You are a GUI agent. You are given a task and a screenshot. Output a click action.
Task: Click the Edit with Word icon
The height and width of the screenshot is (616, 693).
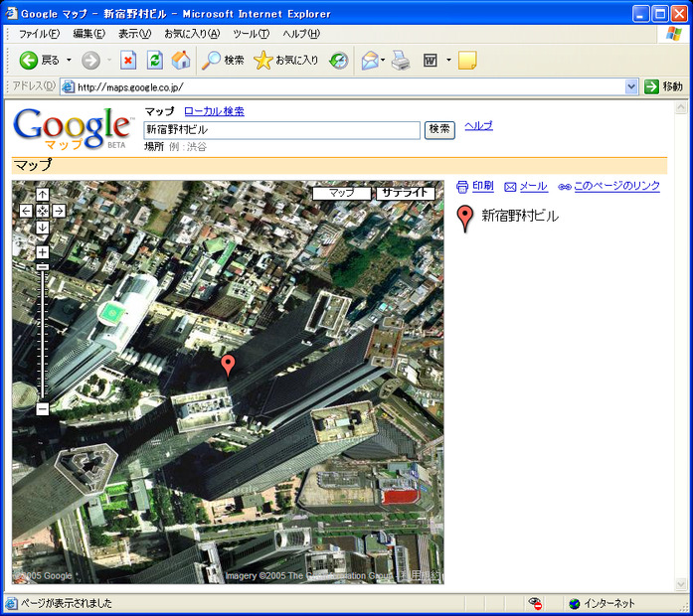430,60
